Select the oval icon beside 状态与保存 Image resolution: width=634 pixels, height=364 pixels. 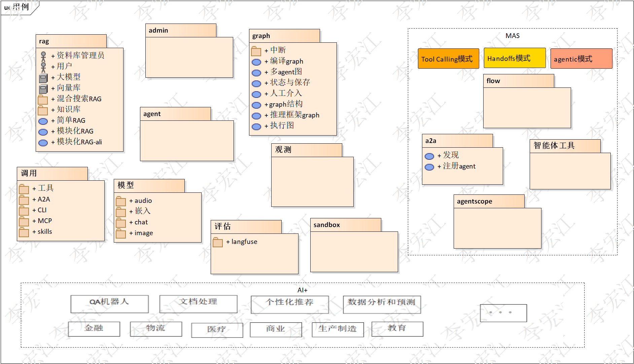[256, 83]
